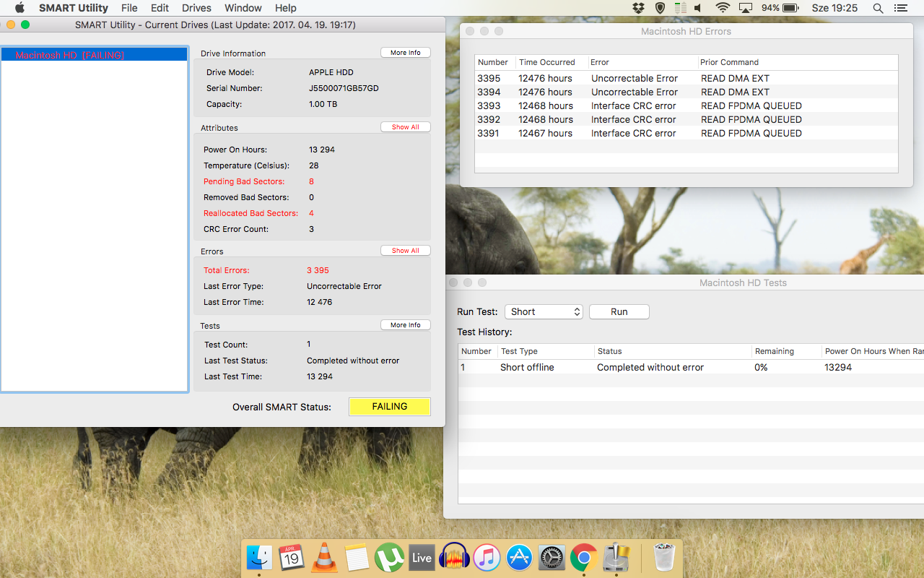Open VLC media player from the Dock
This screenshot has height=578, width=924.
324,557
